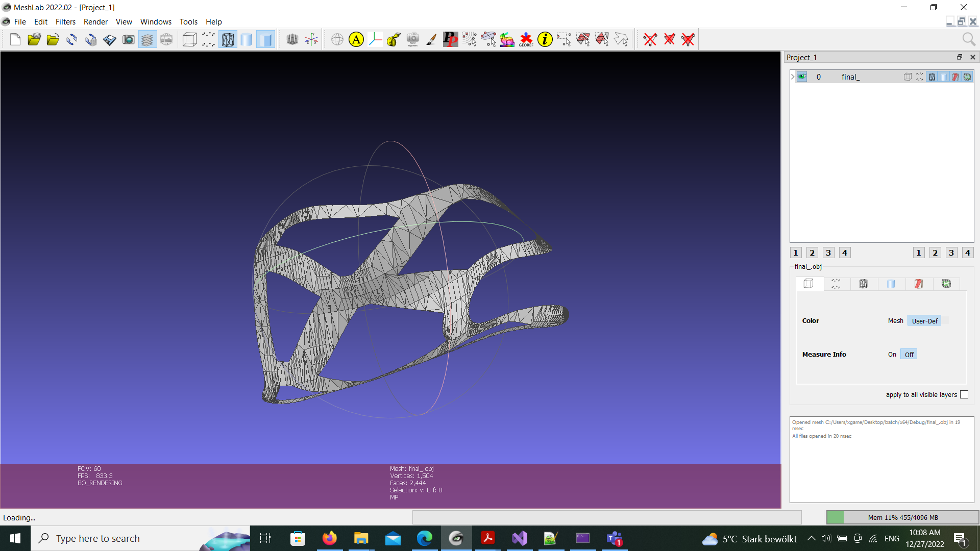
Task: Check apply to all visible layers
Action: [x=964, y=394]
